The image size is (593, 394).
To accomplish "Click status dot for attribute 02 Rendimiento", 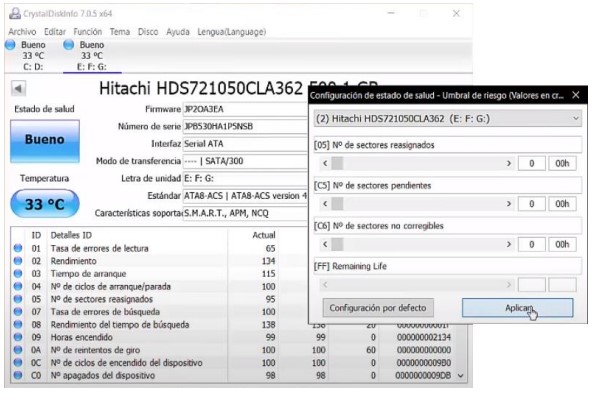I will click(x=17, y=261).
